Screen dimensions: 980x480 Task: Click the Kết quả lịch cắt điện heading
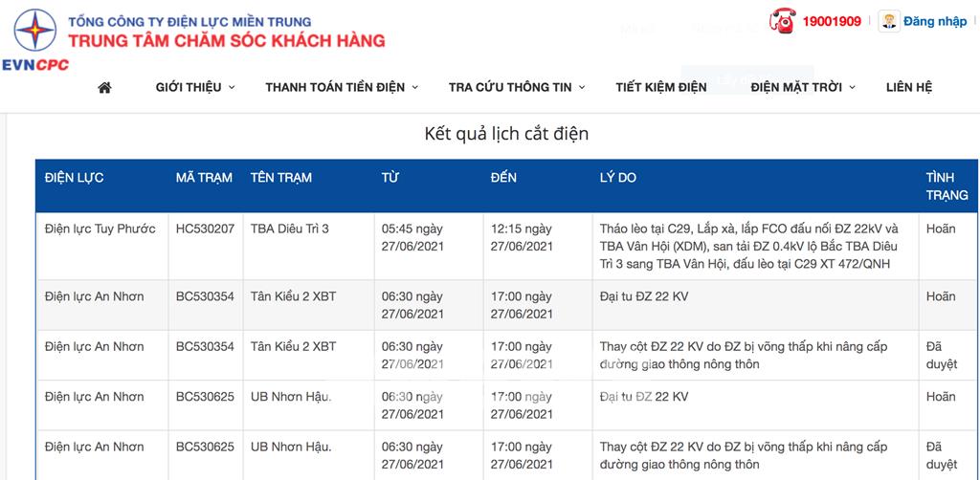[506, 134]
